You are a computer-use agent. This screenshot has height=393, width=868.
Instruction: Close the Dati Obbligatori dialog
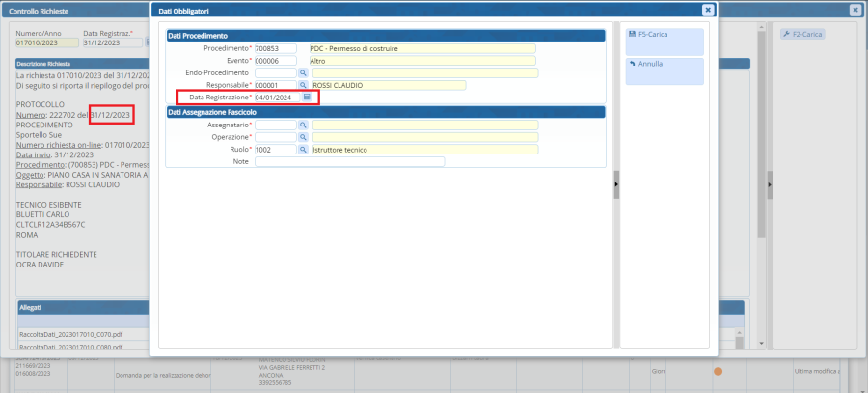point(708,10)
